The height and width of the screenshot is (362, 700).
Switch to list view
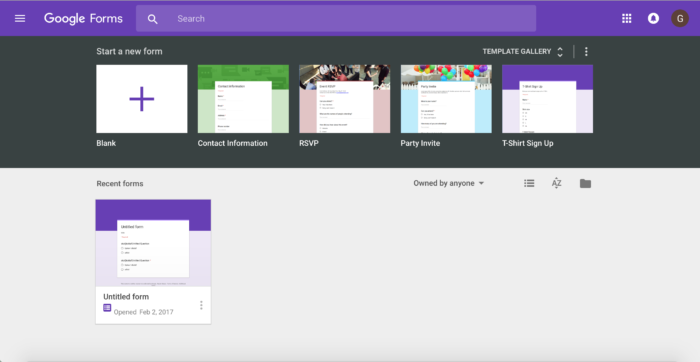[x=529, y=183]
